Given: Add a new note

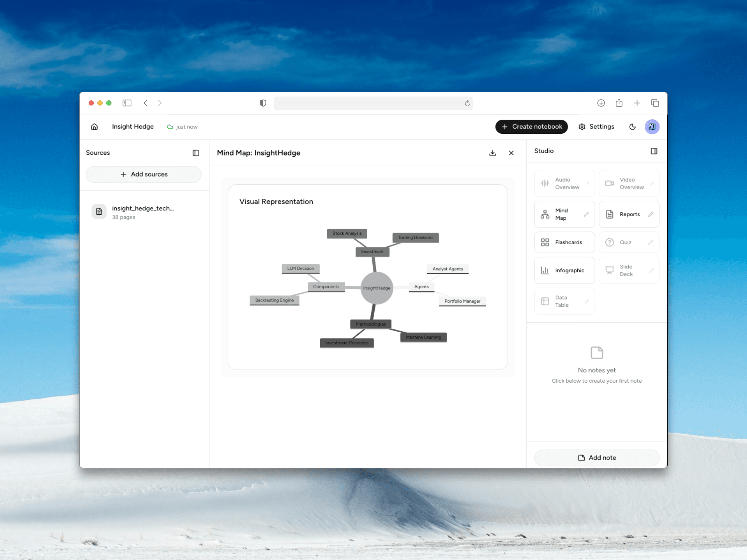Looking at the screenshot, I should [x=596, y=458].
